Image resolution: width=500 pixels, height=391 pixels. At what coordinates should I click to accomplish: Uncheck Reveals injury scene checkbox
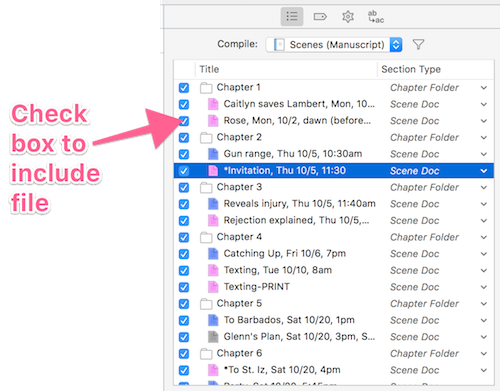click(x=184, y=204)
